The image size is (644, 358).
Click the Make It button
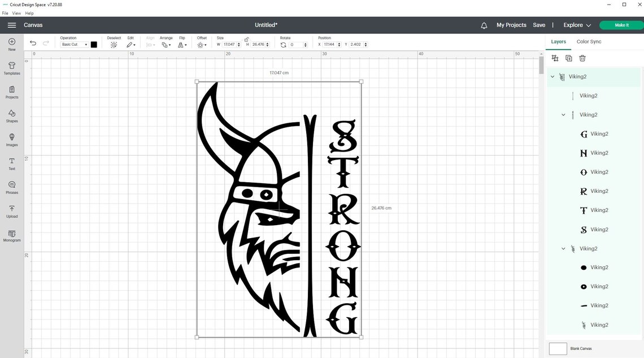[x=620, y=25]
